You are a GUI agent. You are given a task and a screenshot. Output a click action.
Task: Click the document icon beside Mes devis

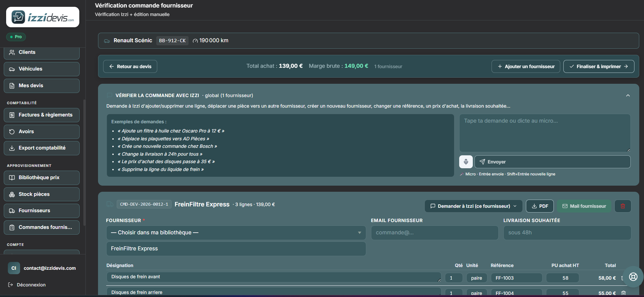coord(12,86)
